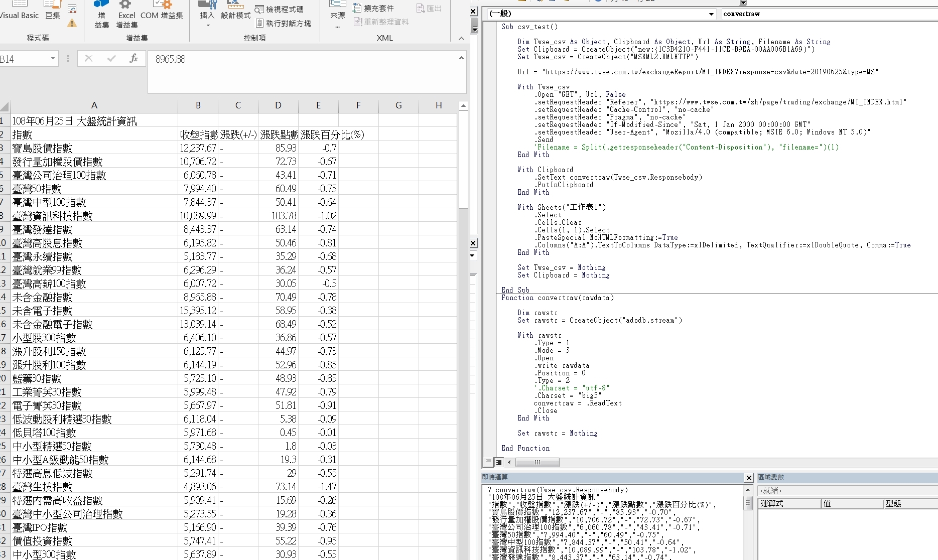Image resolution: width=938 pixels, height=560 pixels.
Task: Click 執行對話方塊 run dialog
Action: coord(284,23)
